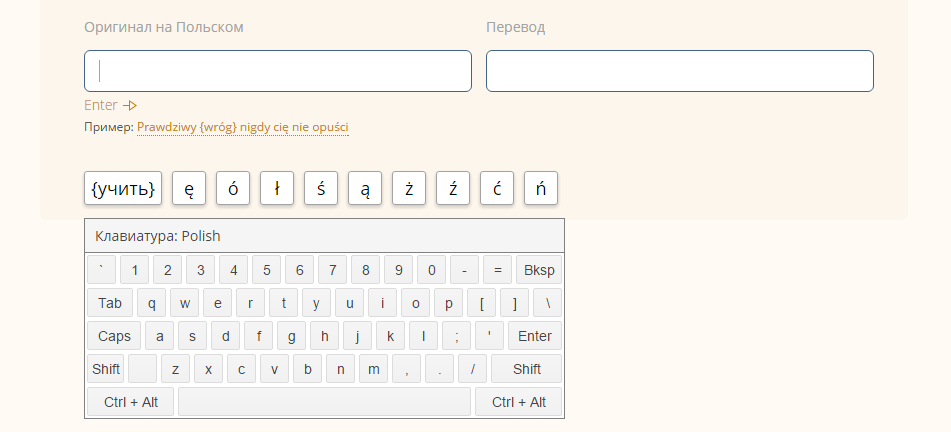
Task: Toggle Caps key on virtual keyboard
Action: [114, 336]
